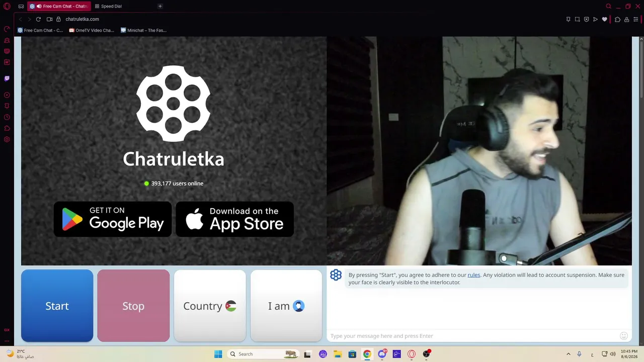The image size is (644, 362).
Task: Add page to bookmarks with heart icon
Action: (x=604, y=19)
